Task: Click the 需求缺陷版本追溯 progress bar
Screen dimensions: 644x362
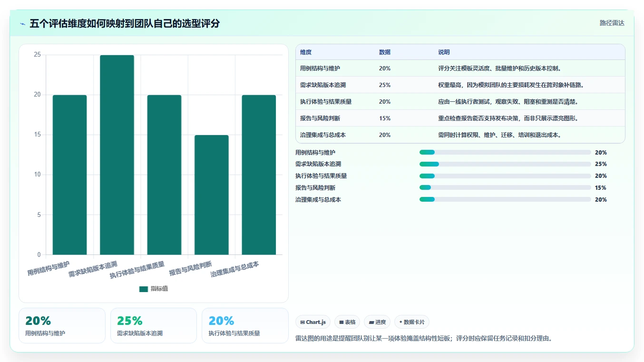Action: click(505, 164)
